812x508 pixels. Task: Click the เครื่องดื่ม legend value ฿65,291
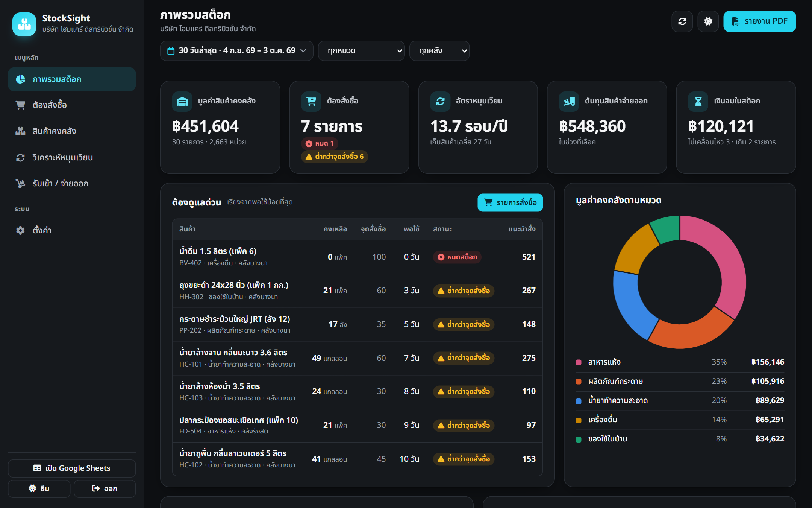click(x=770, y=420)
